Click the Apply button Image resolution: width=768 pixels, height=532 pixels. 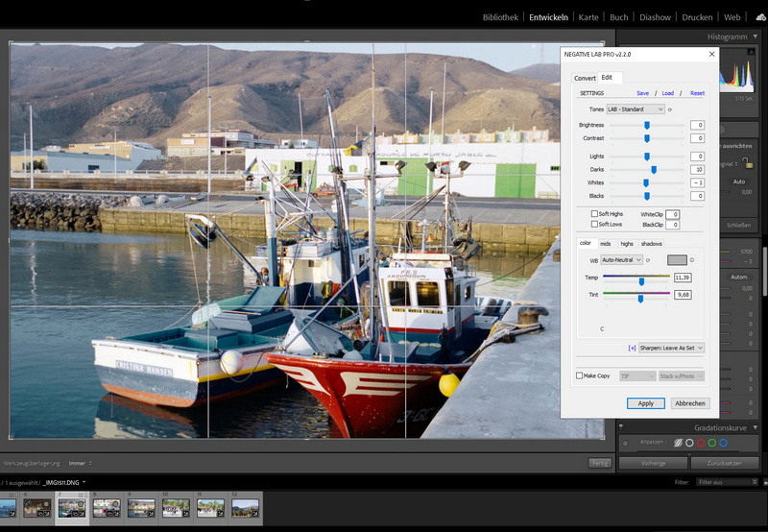pyautogui.click(x=645, y=403)
